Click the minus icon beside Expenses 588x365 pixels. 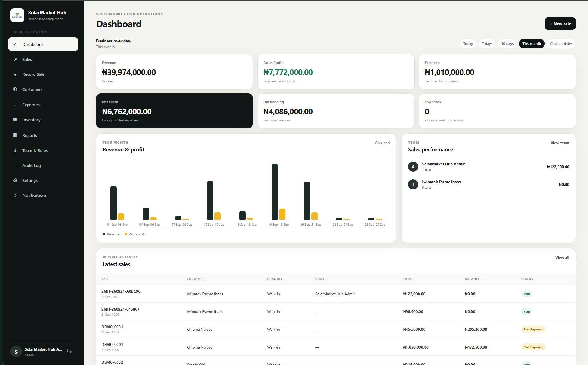pyautogui.click(x=15, y=105)
